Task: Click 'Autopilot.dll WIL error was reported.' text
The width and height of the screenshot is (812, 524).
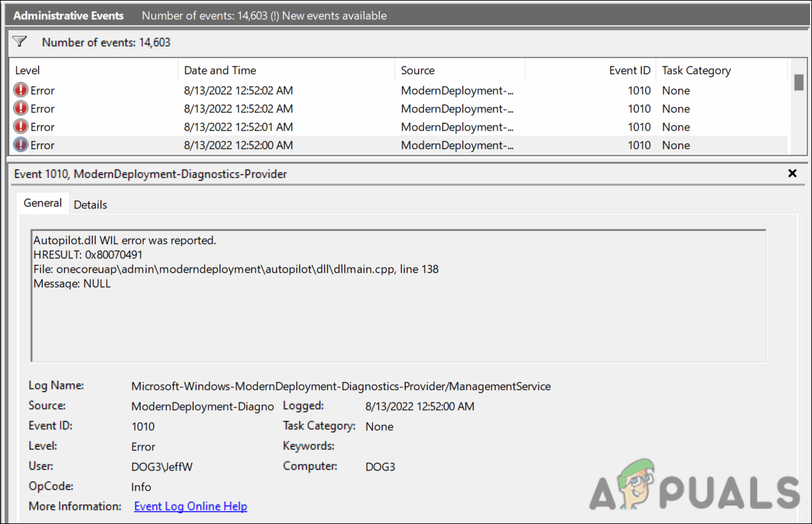Action: click(x=125, y=241)
